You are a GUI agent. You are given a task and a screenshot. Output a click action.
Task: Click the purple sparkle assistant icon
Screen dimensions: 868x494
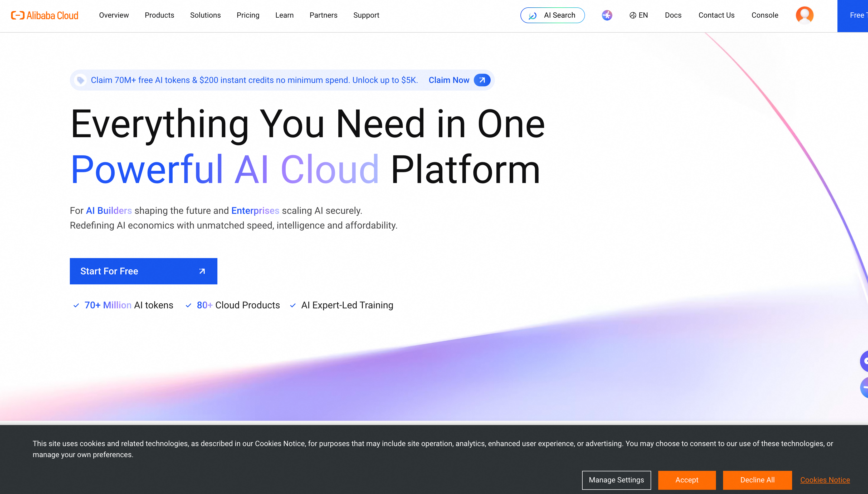(x=607, y=15)
